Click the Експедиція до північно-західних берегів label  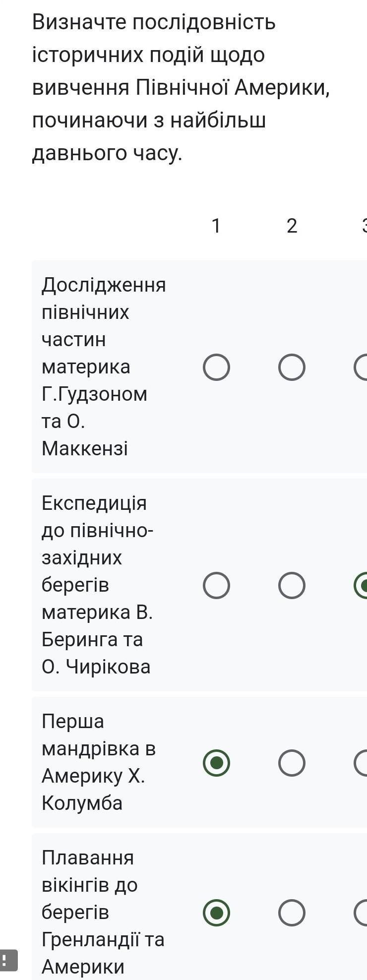point(97,585)
